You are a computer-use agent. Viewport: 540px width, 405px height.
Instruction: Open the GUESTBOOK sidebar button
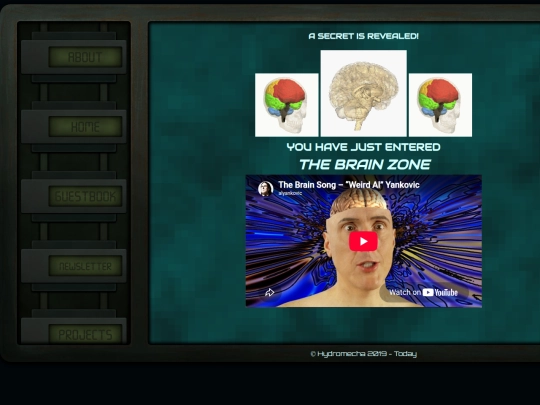coord(74,196)
